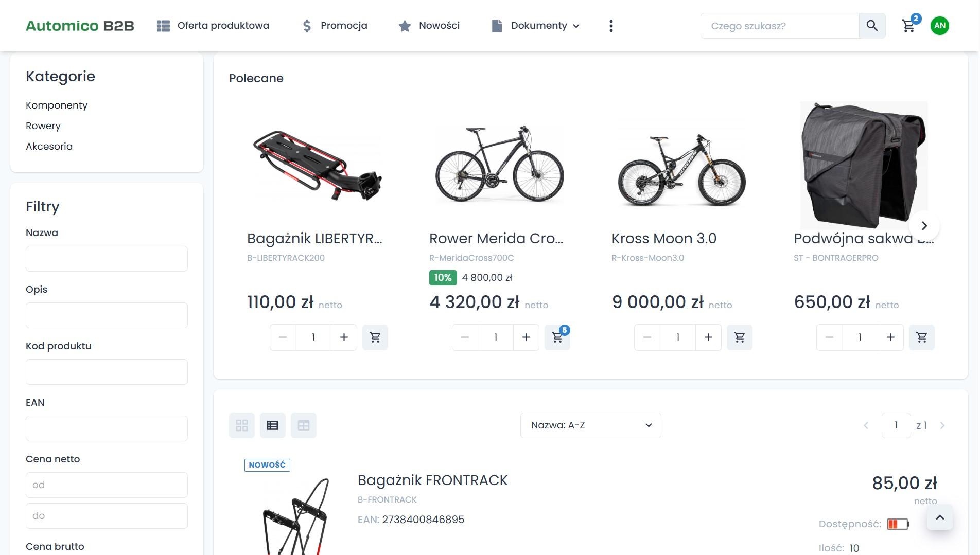Add Kross Moon 3.0 to cart
The height and width of the screenshot is (555, 980).
tap(739, 337)
